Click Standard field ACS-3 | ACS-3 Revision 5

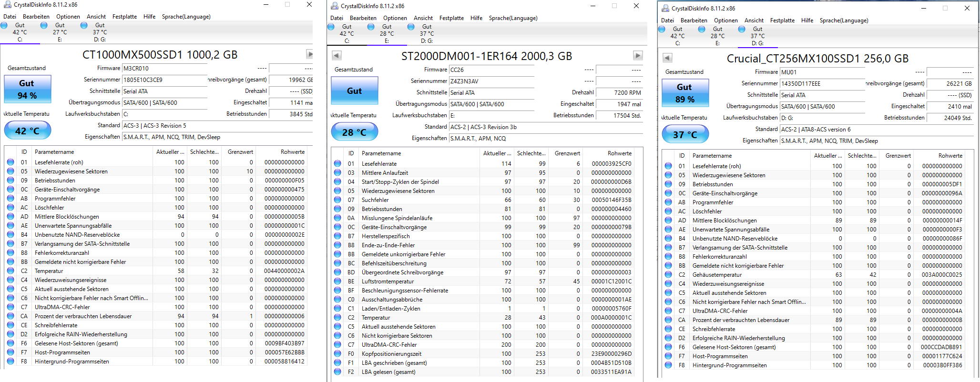click(x=217, y=125)
